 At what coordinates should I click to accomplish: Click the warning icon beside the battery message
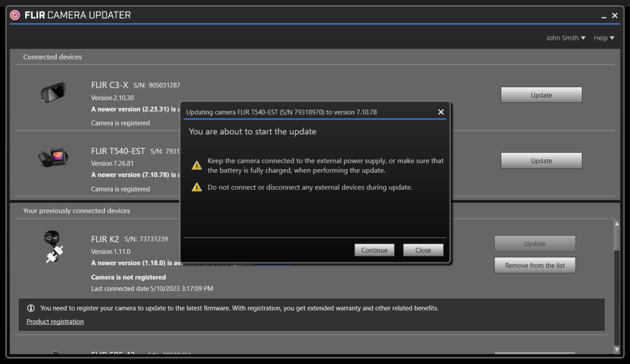click(x=196, y=165)
